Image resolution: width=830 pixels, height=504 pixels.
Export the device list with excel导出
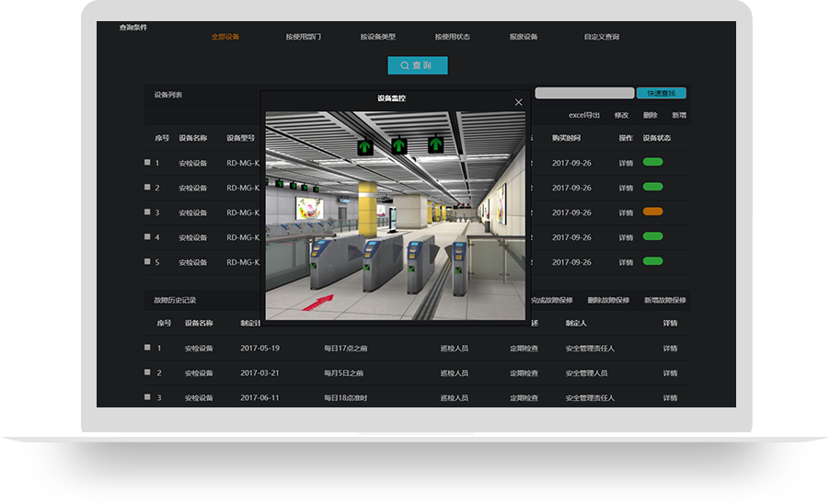click(583, 115)
